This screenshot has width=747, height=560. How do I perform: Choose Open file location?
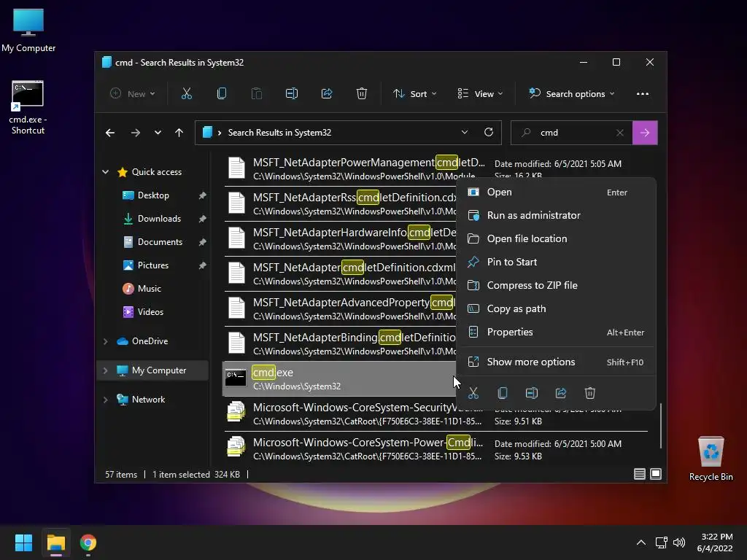555,239
